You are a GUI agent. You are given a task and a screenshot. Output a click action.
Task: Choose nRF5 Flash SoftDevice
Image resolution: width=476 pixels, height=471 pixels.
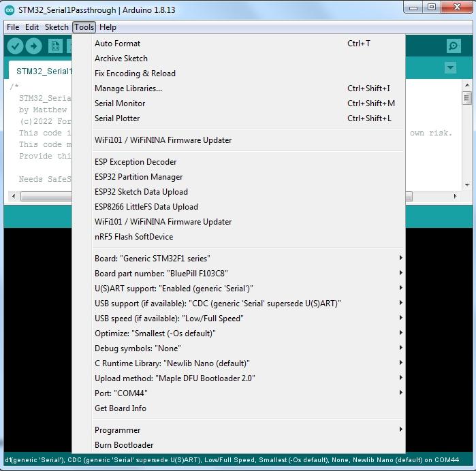tap(238, 236)
